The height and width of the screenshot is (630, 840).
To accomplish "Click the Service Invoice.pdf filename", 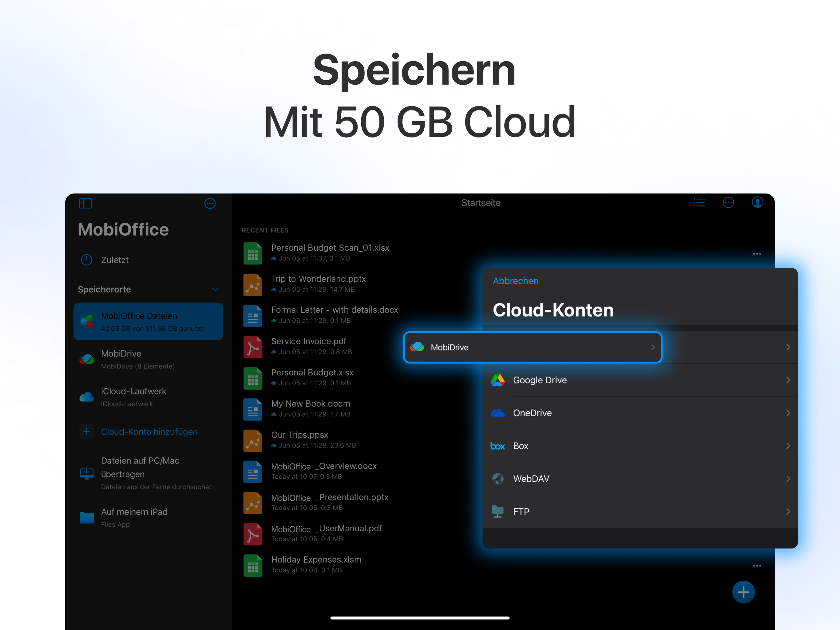I will pyautogui.click(x=308, y=341).
